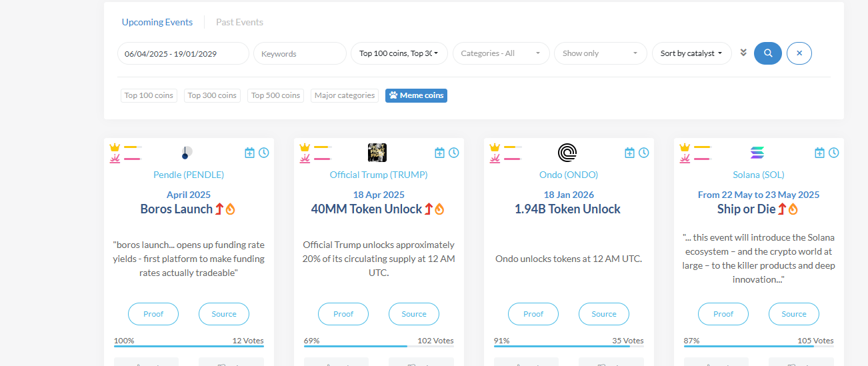Toggle the Major categories filter chip

[x=345, y=95]
